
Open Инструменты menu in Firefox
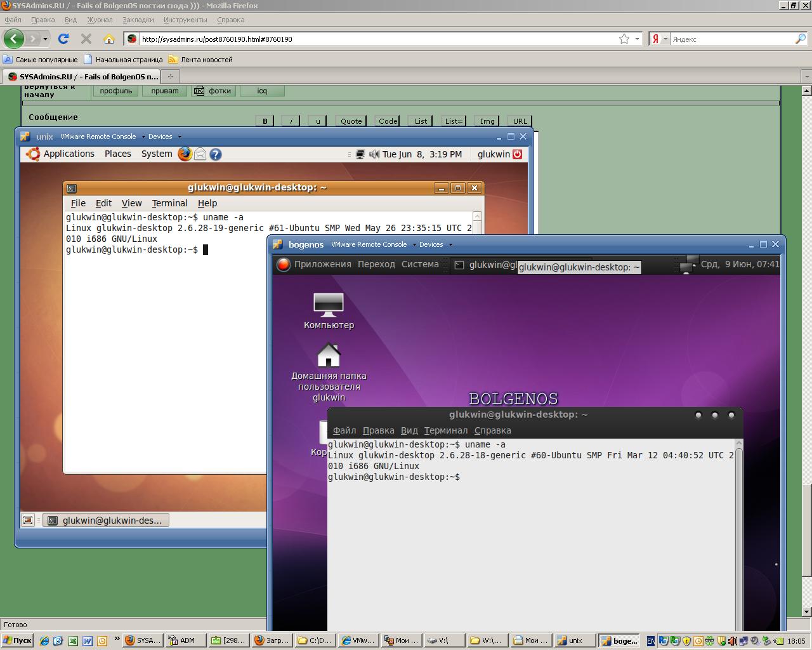coord(185,20)
